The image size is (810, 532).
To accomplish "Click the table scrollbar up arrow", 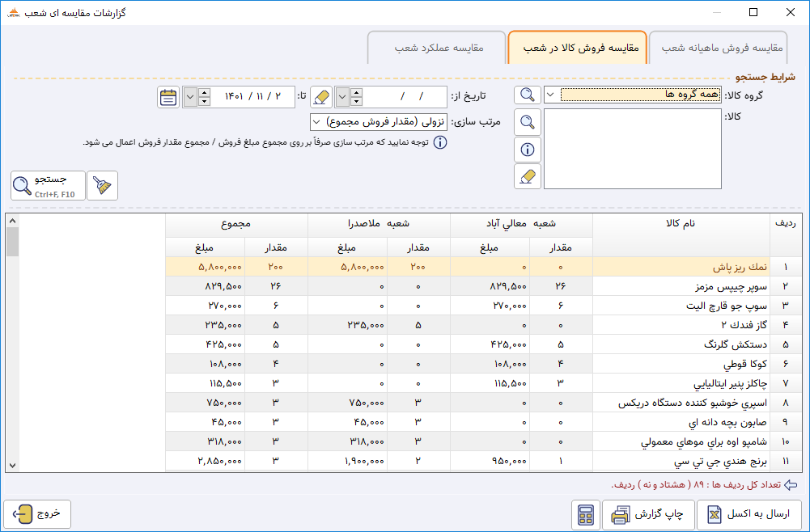I will point(12,221).
